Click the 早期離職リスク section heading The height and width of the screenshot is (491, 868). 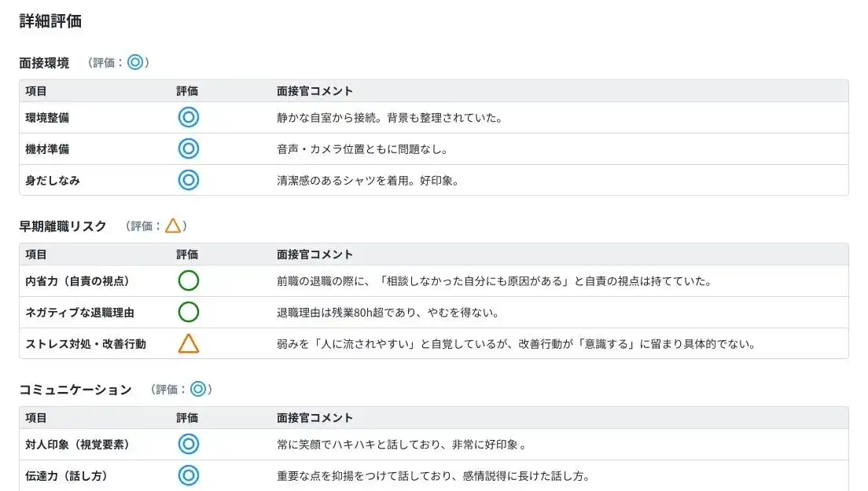coord(63,226)
